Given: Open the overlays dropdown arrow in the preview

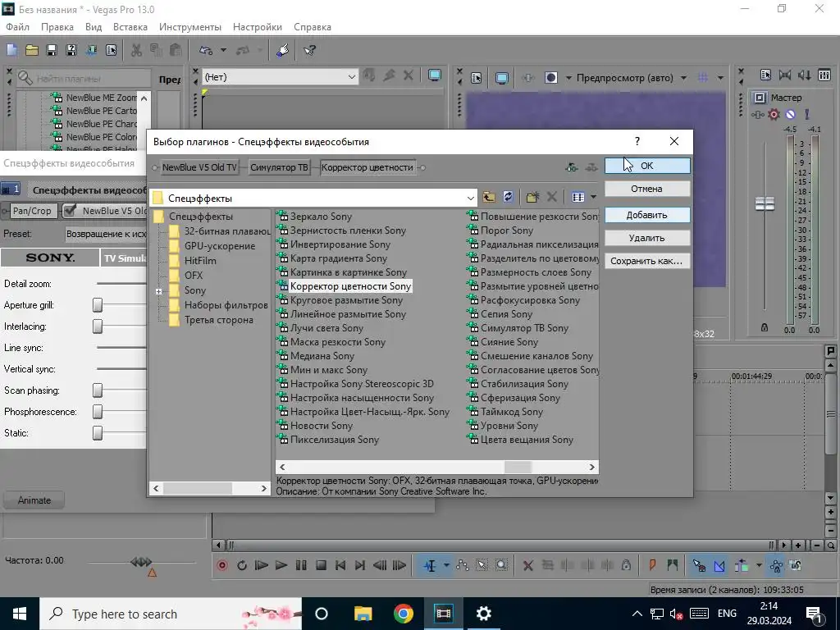Looking at the screenshot, I should click(720, 78).
